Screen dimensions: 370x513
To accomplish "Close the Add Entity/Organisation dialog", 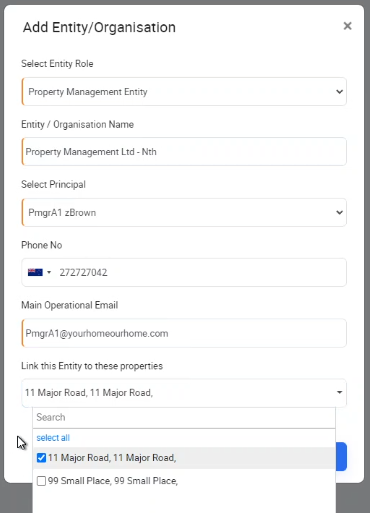I will (347, 26).
